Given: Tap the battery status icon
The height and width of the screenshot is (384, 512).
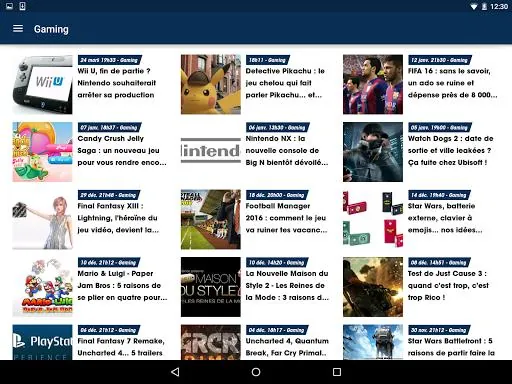Looking at the screenshot, I should tap(484, 6).
